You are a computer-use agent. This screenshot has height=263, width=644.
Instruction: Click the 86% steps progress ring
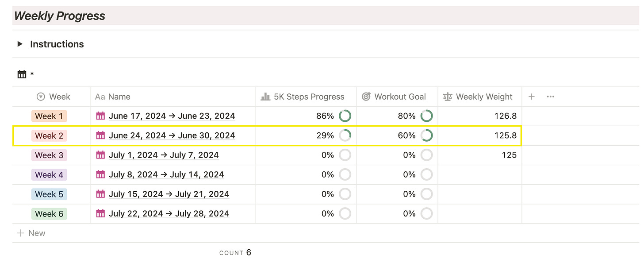[345, 116]
